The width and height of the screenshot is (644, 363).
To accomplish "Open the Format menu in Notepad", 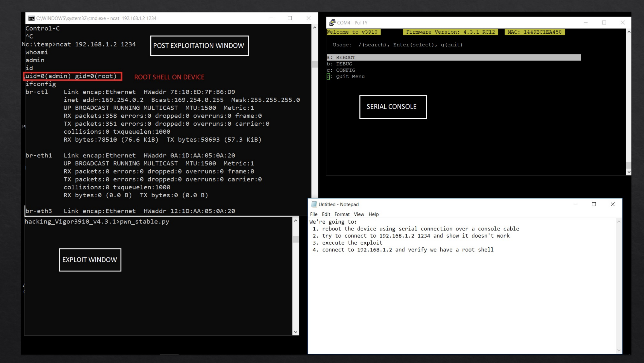I will [x=342, y=214].
